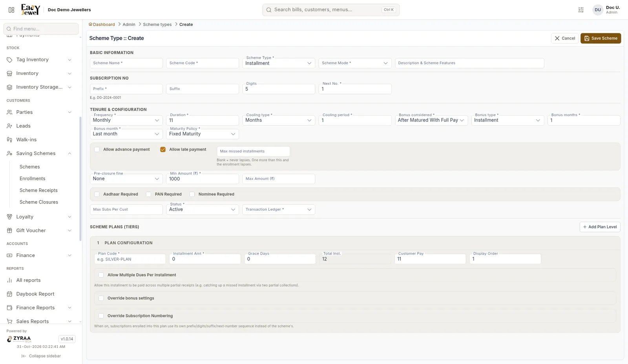
Task: Click the Tag Inventory tag icon
Action: [x=9, y=60]
